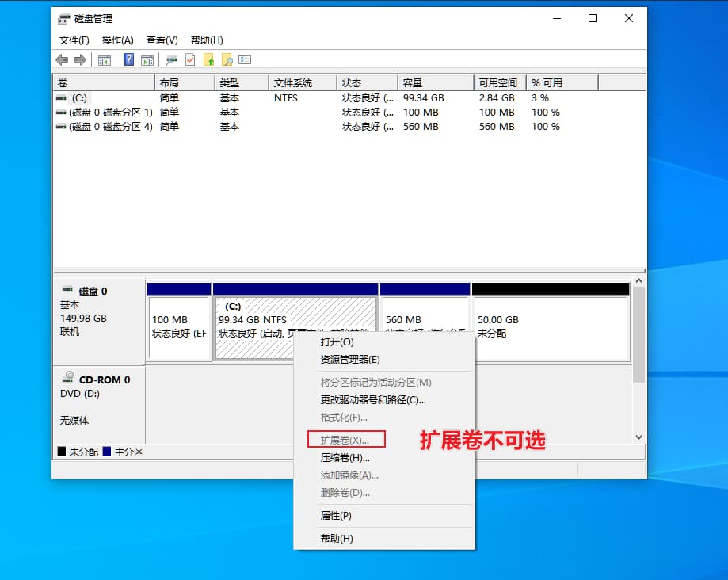This screenshot has width=728, height=580.
Task: Select the 磁盘 0 disk label panel
Action: [99, 322]
